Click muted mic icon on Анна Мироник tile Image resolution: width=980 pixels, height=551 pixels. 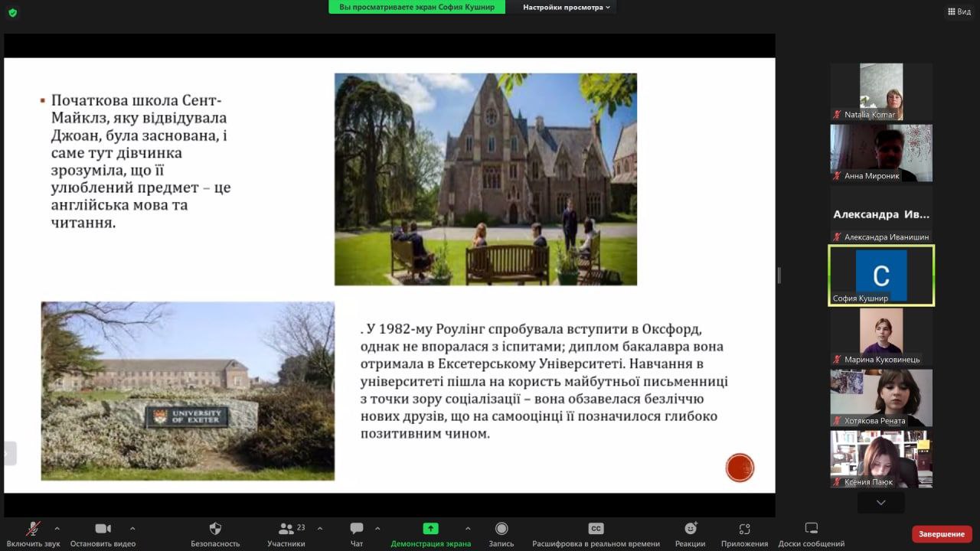coord(838,176)
